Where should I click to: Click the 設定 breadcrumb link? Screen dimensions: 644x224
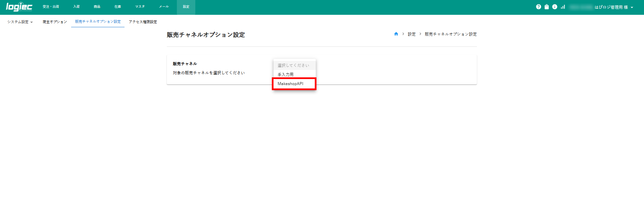tap(411, 34)
